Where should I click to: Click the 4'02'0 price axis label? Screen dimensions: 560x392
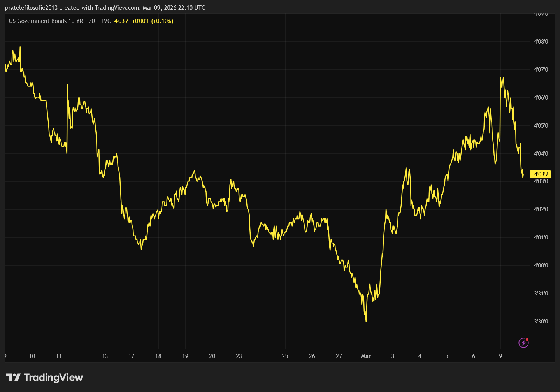click(x=541, y=209)
